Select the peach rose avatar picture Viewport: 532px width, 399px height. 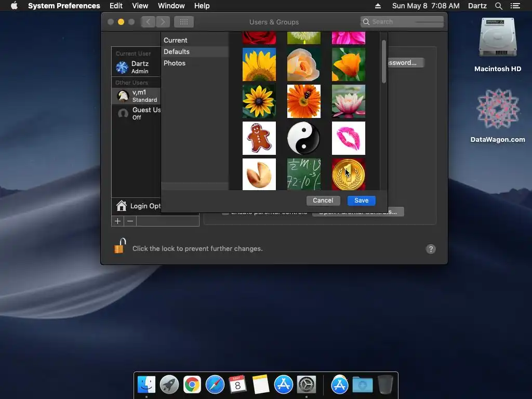coord(303,64)
